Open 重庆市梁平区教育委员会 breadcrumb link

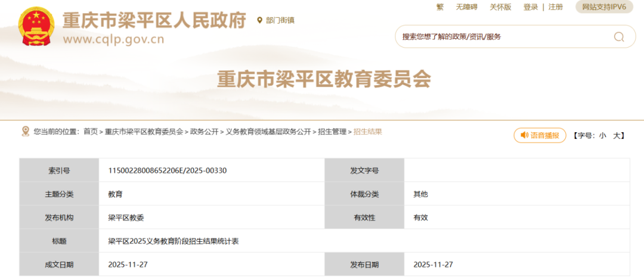[x=144, y=132]
